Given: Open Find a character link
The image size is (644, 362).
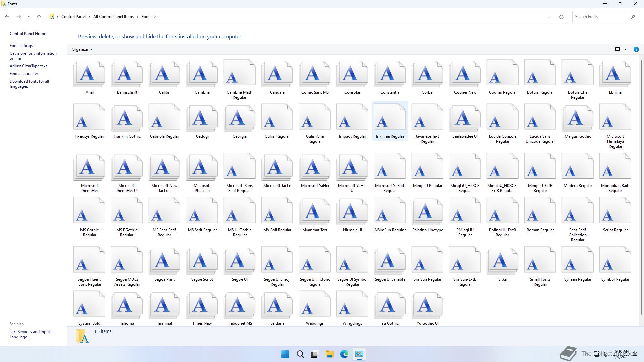Looking at the screenshot, I should click(24, 74).
